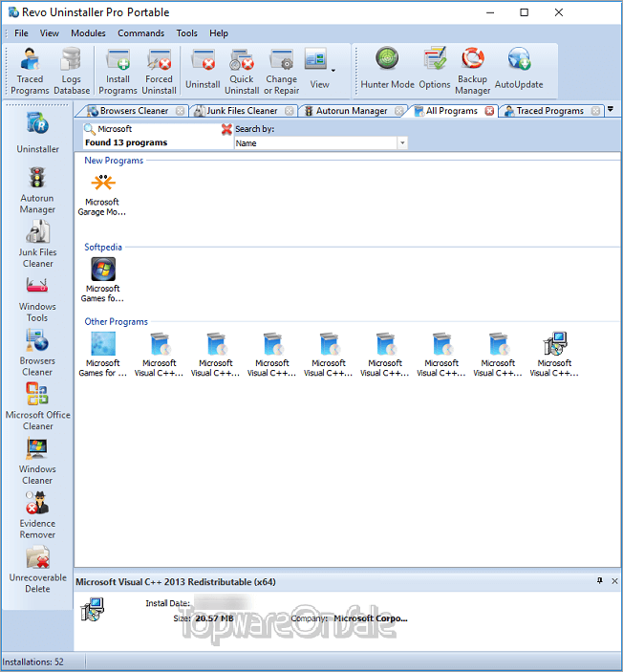Select Microsoft Games for ... under Other Programs

tap(102, 355)
